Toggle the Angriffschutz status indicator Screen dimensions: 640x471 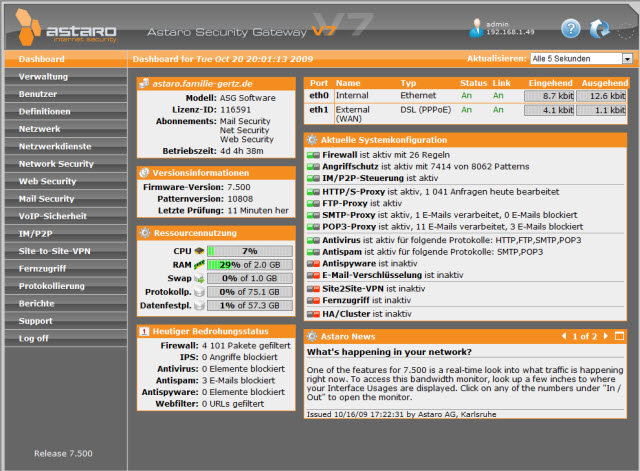[313, 167]
